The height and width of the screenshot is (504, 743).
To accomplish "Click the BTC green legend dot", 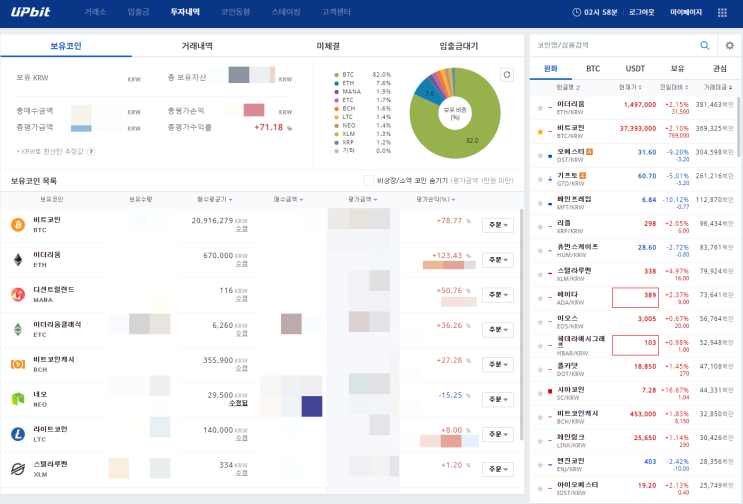I will click(x=336, y=75).
